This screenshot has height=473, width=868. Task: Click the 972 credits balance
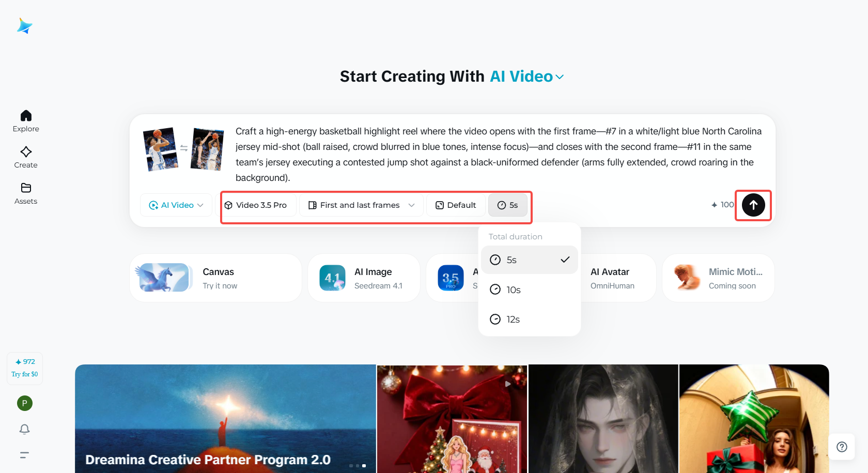[x=25, y=362]
